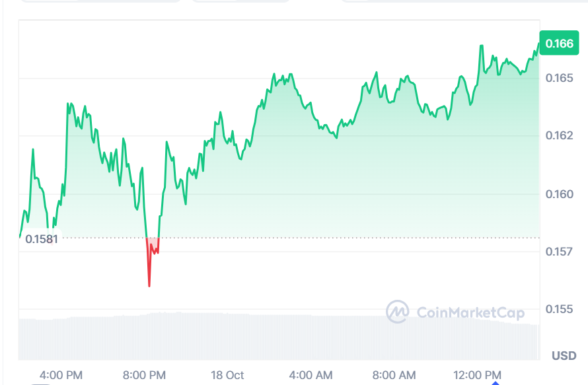
Task: Click the 0.157 price axis label
Action: [x=559, y=252]
